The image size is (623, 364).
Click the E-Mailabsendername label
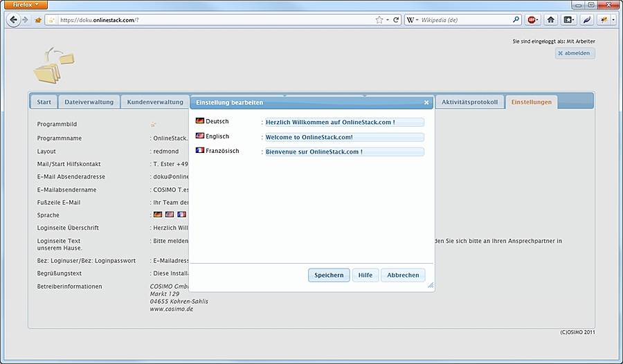coord(66,190)
